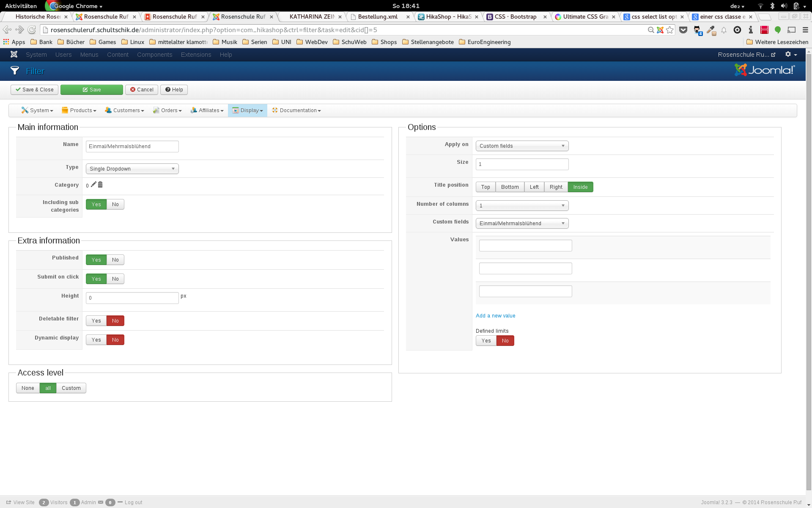Expand the Number of columns dropdown
812x508 pixels.
tap(522, 206)
